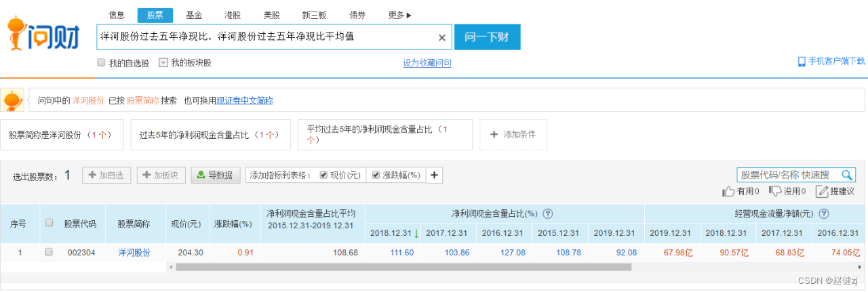Click the 股票简称 column header
The image size is (868, 292).
pyautogui.click(x=134, y=224)
